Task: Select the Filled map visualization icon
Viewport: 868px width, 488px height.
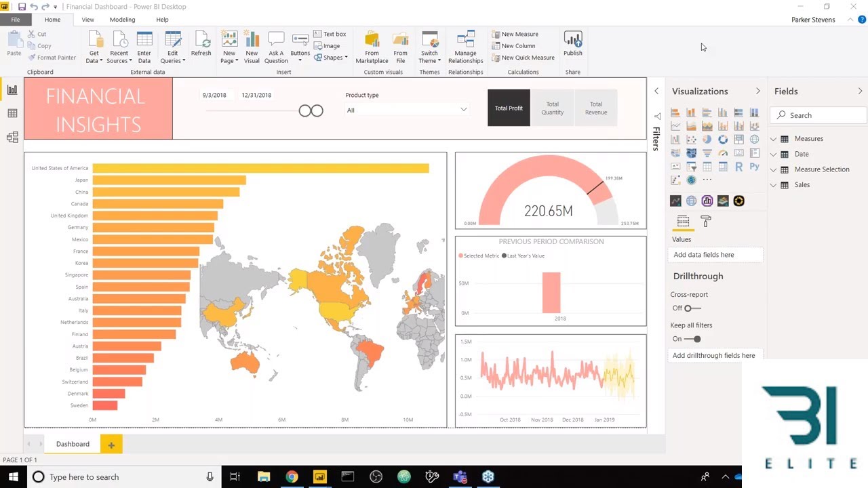Action: (x=692, y=152)
